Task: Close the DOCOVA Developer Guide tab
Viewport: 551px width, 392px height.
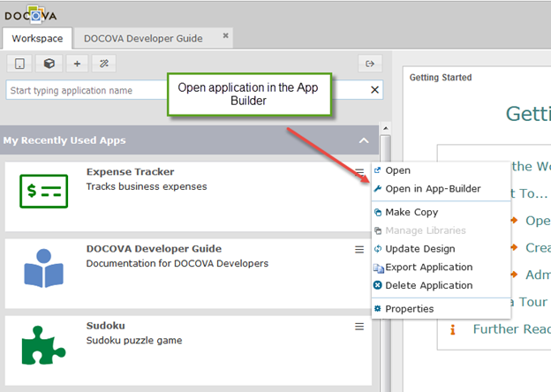Action: pos(225,35)
